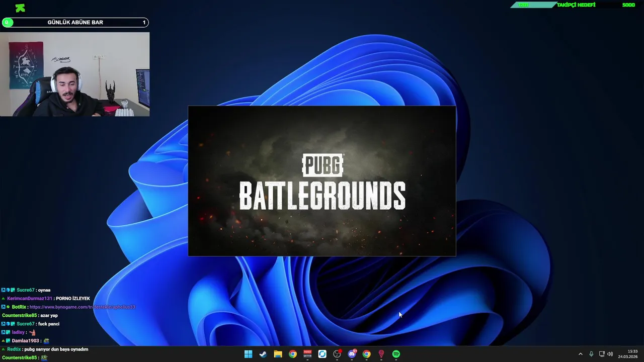Open the Chrome icon beside File Explorer
This screenshot has width=644, height=362.
292,354
